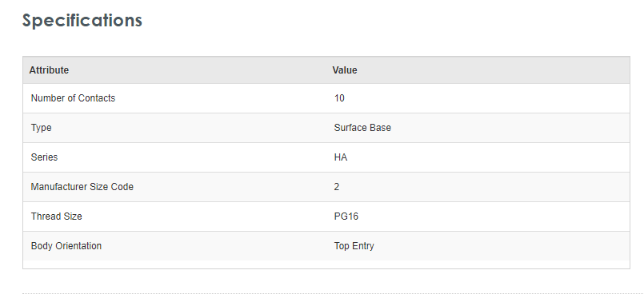Click the Specifications heading

coord(82,21)
